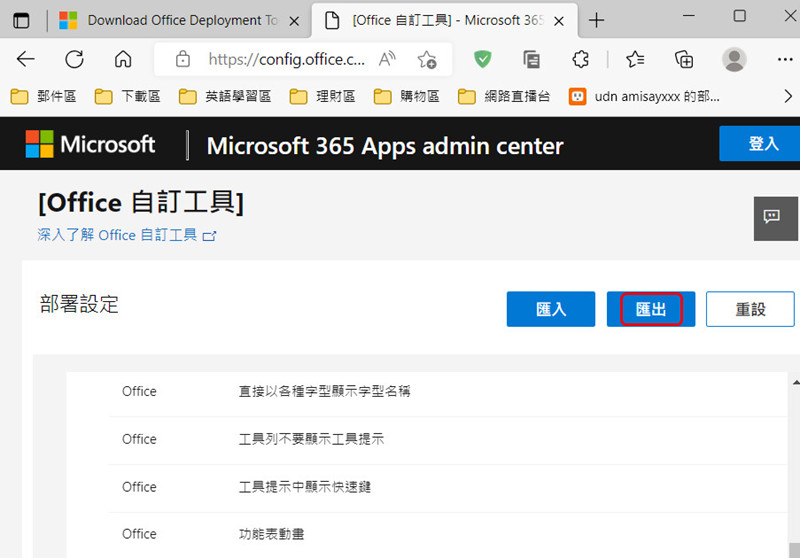Screen dimensions: 800x558
Task: Close the [Office 自訂工具] tab
Action: pos(559,21)
